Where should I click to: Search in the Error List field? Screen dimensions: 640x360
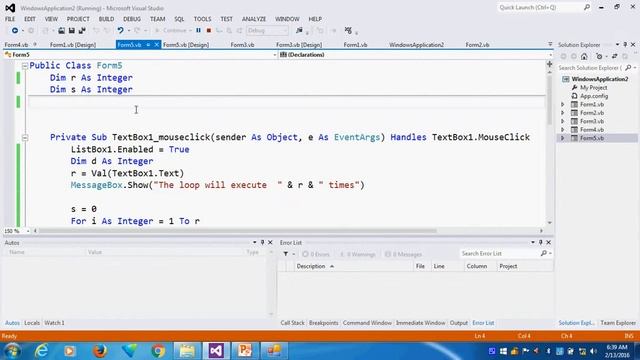coord(500,254)
